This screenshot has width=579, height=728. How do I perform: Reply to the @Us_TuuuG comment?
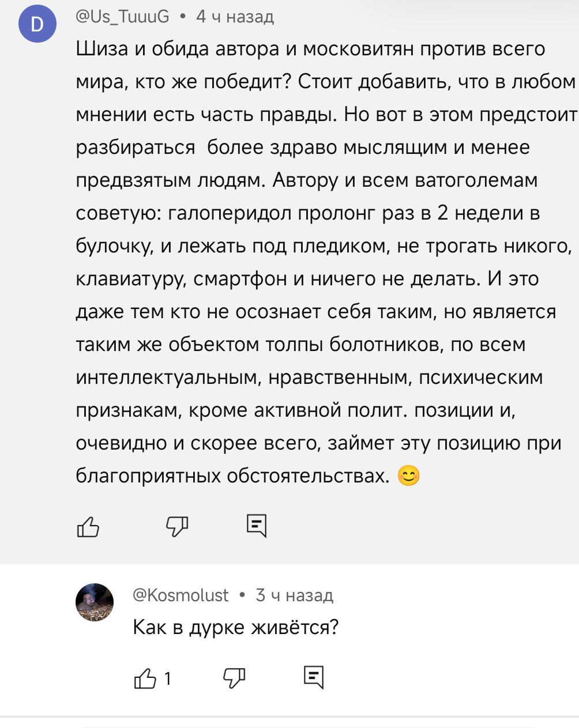pyautogui.click(x=257, y=526)
